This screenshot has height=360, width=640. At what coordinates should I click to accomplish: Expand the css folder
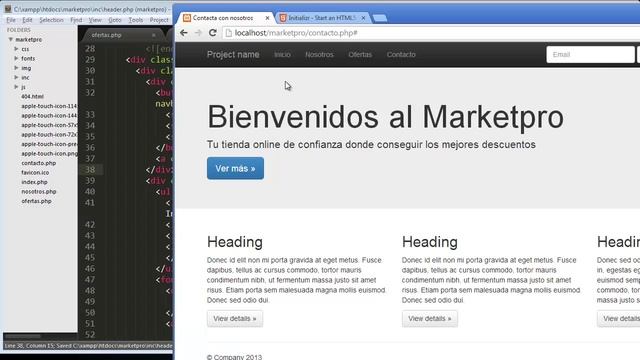(16, 49)
